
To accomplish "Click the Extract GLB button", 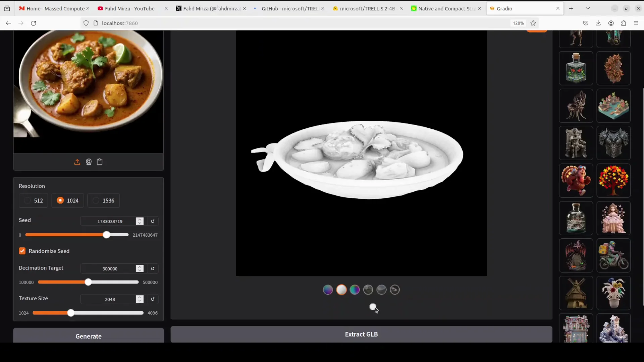I will 361,334.
